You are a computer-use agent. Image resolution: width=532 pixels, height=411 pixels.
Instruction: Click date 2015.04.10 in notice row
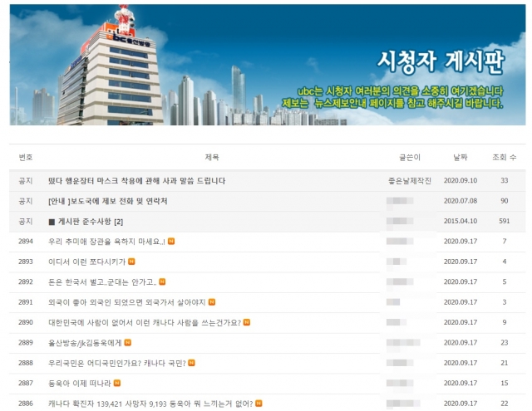(461, 221)
